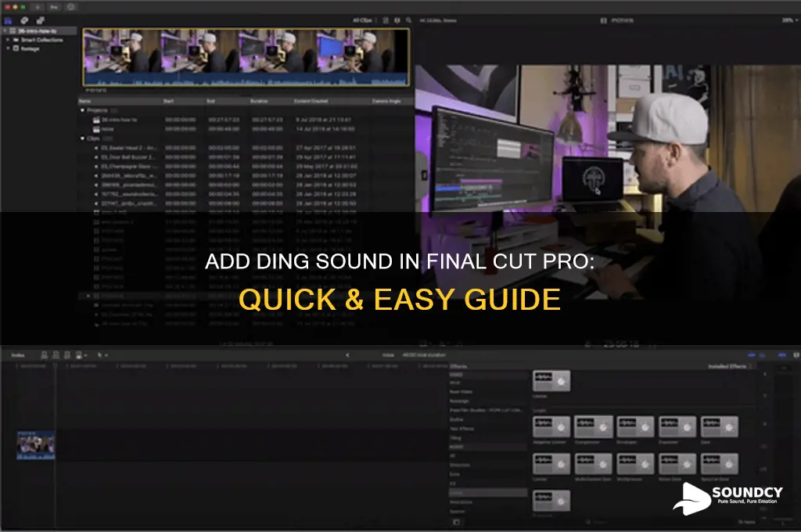Select the Levels audio effects category
Image resolution: width=801 pixels, height=532 pixels.
click(x=488, y=493)
